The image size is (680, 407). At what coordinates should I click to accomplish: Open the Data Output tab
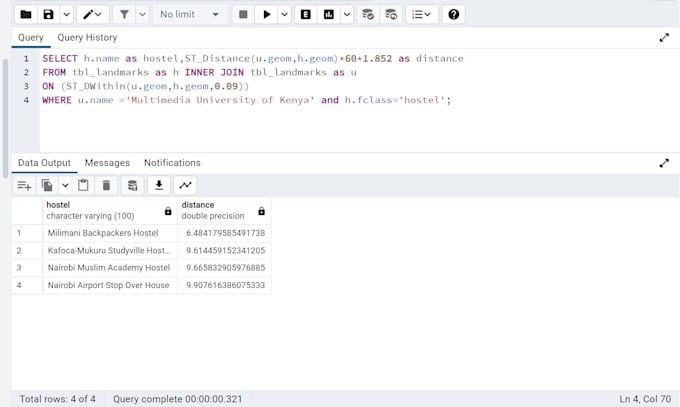pyautogui.click(x=44, y=163)
